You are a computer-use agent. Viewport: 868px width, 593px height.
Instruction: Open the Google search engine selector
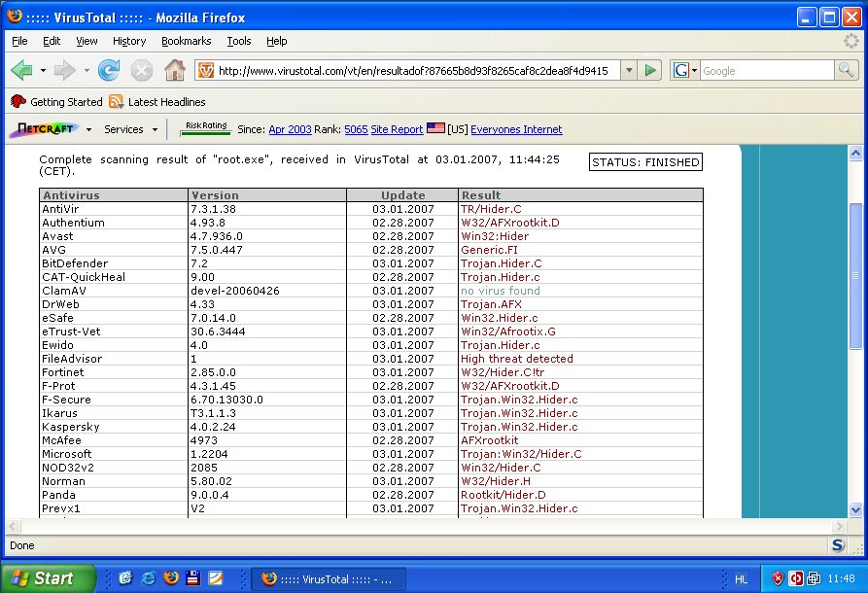coord(684,70)
